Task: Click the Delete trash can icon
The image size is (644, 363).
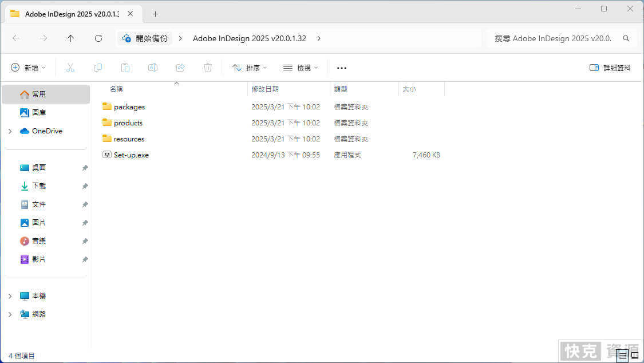Action: (208, 68)
